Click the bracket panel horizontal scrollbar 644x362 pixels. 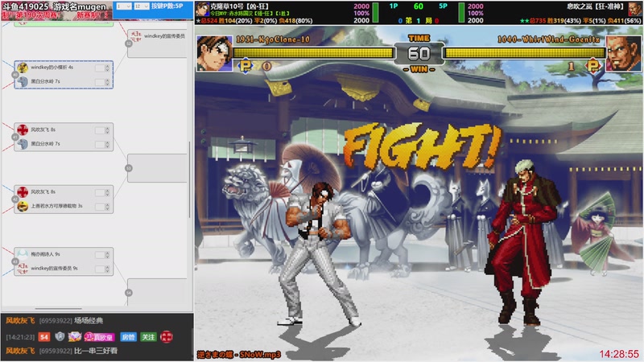click(x=58, y=308)
